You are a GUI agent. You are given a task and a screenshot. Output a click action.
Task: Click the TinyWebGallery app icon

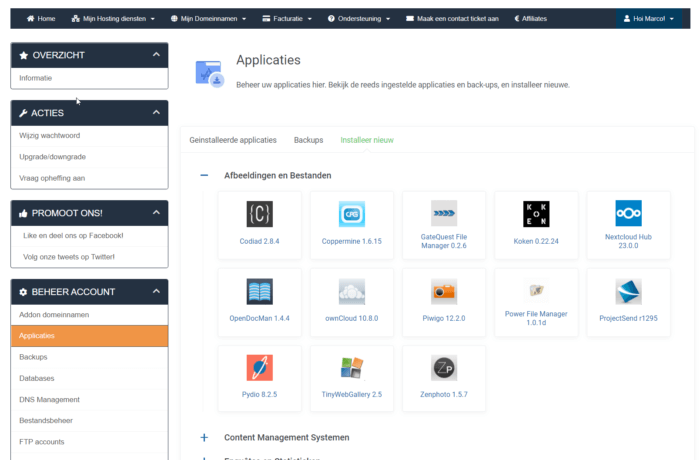[352, 368]
